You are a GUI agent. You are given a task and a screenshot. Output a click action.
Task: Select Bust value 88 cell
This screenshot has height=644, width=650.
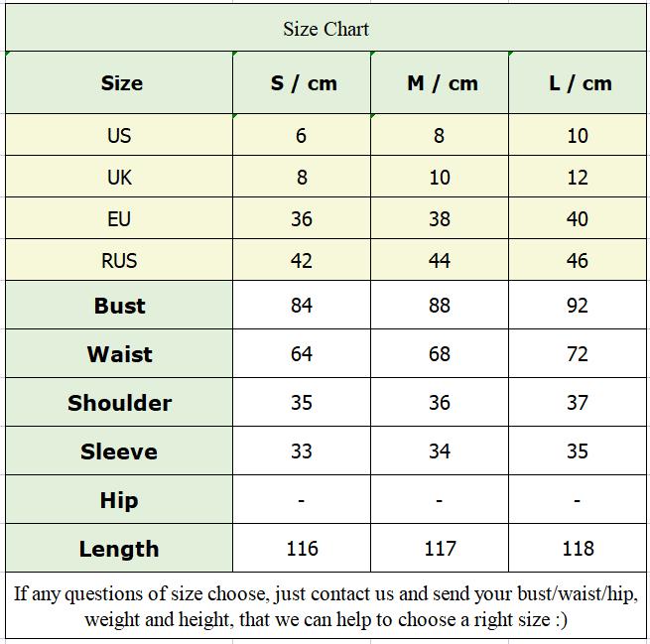pyautogui.click(x=440, y=306)
